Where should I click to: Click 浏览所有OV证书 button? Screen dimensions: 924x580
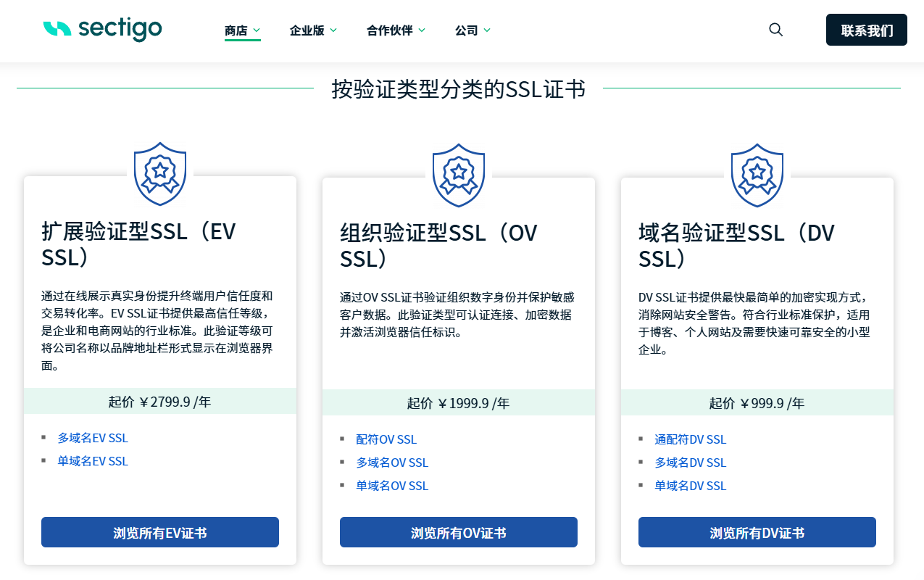459,532
